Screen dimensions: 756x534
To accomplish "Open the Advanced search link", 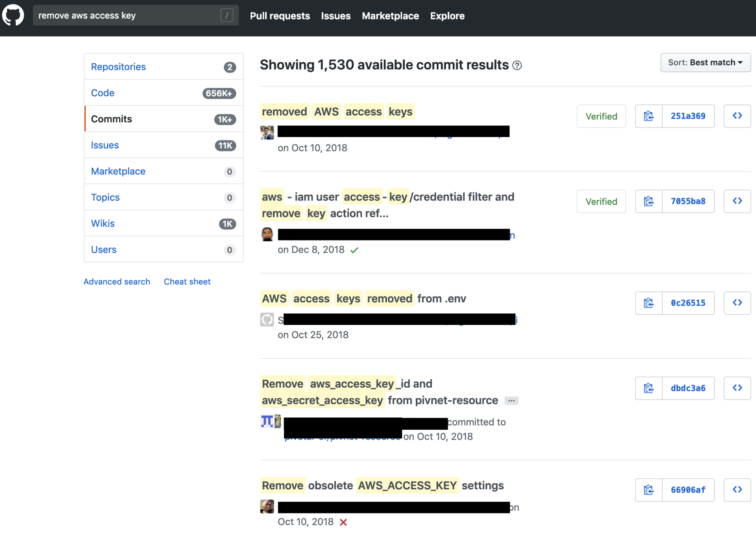I will point(117,282).
